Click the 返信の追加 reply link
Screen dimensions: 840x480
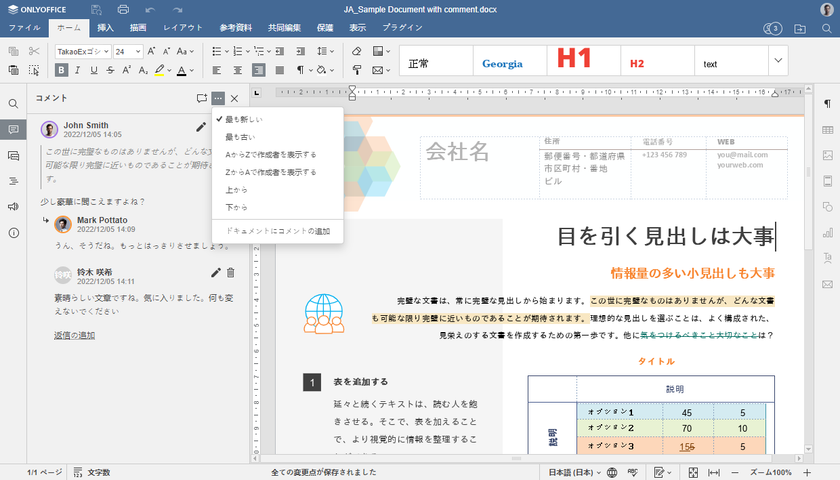tap(74, 335)
